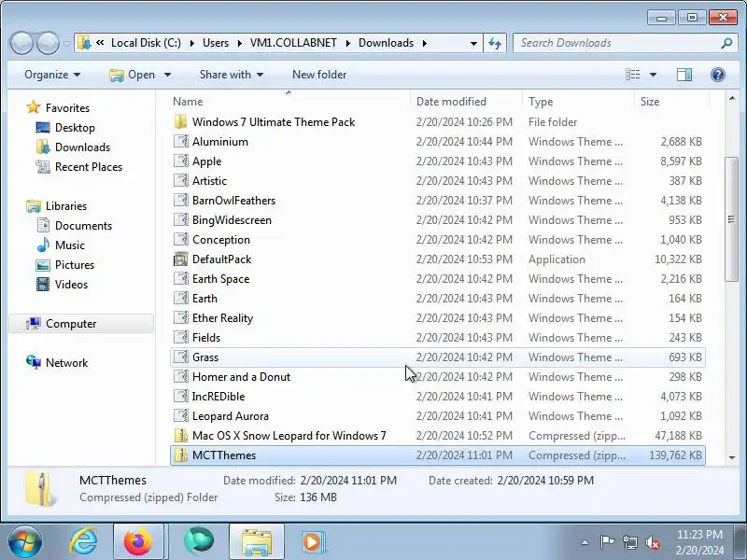Click the Help question mark icon

tap(718, 75)
